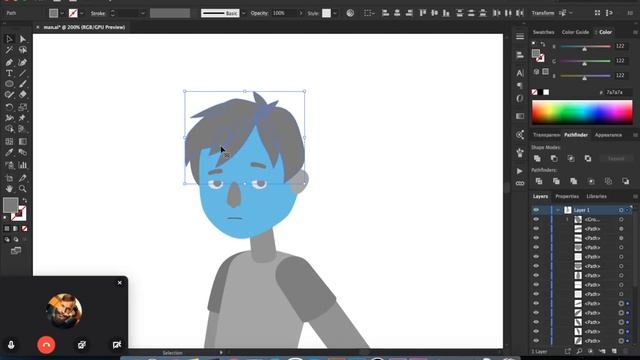Hide Layer 1 using its eye icon
The height and width of the screenshot is (360, 640).
click(536, 210)
